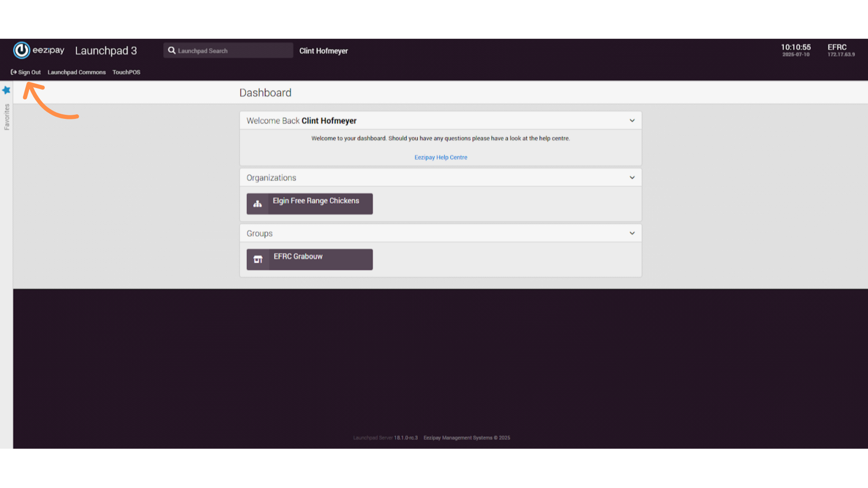
Task: Click the Welcome Back Clint Hofmeyer heading
Action: [302, 121]
